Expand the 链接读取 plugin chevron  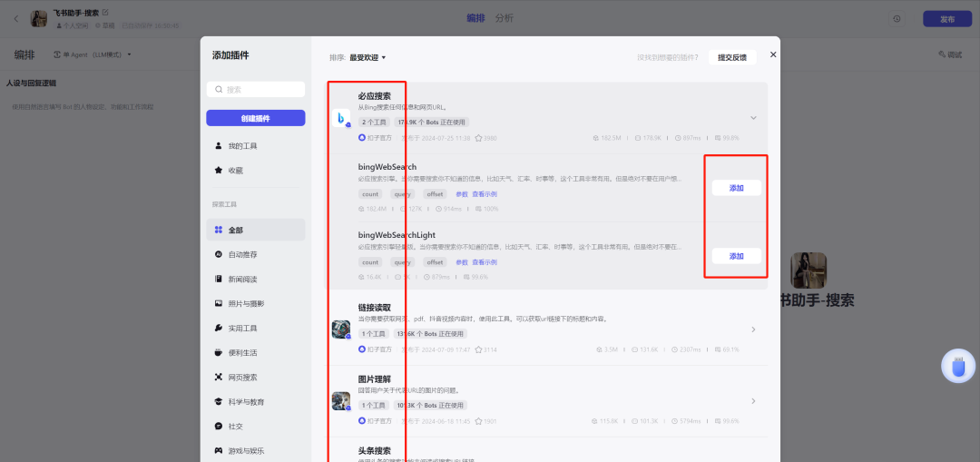[753, 329]
